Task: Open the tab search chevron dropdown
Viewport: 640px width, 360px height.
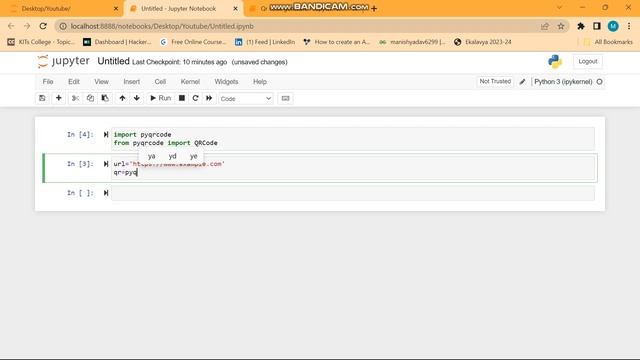Action: (559, 8)
